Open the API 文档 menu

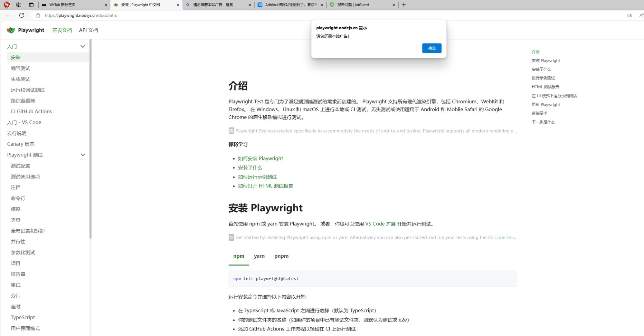click(x=88, y=30)
